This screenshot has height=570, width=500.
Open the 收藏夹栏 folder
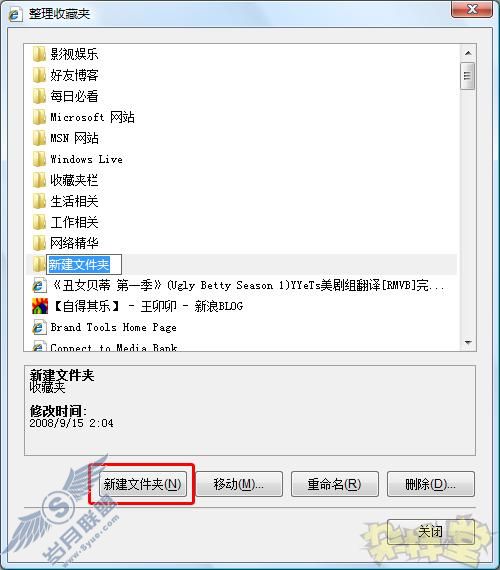[65, 180]
